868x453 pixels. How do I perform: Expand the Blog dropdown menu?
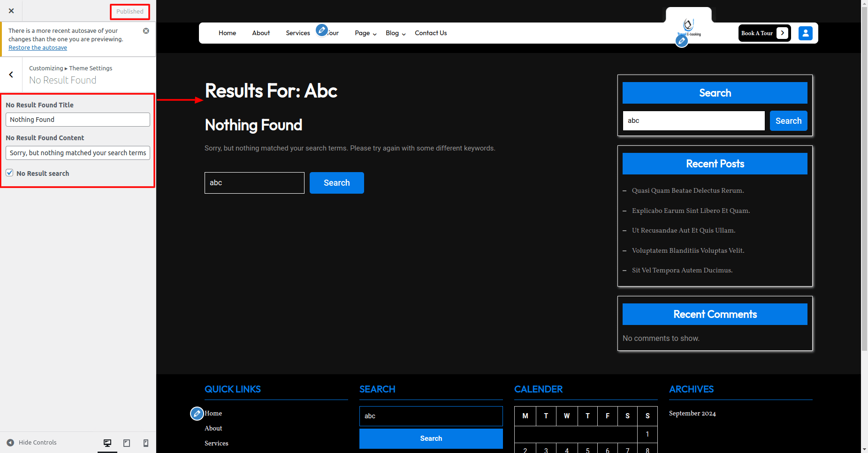(396, 33)
